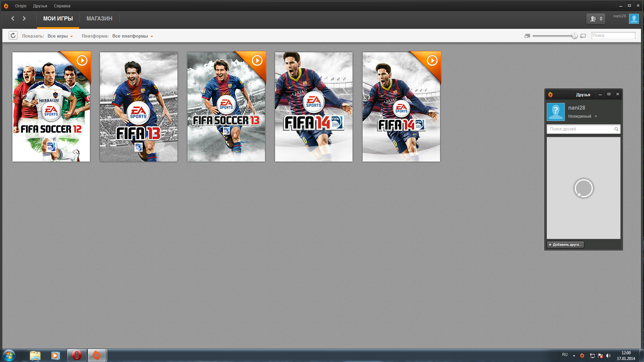Open the Origin menu
This screenshot has width=644, height=362.
tap(20, 6)
